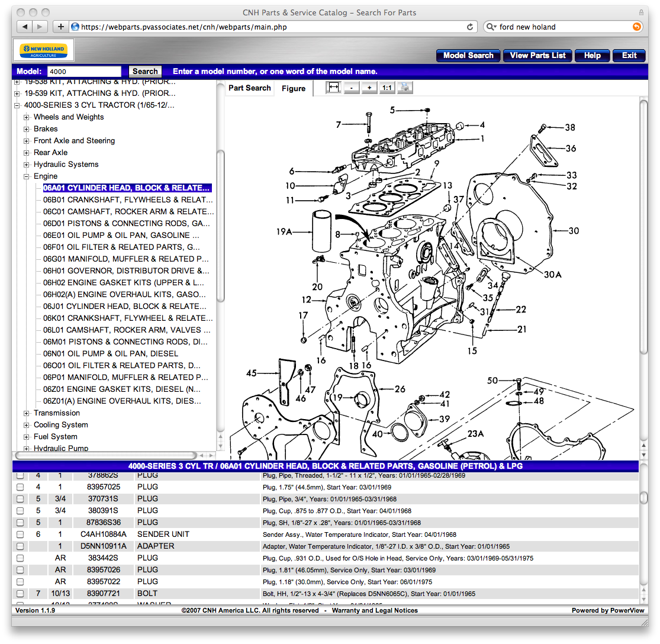The image size is (660, 644).
Task: Click the parts tree vertical scrollbar
Action: point(220,225)
